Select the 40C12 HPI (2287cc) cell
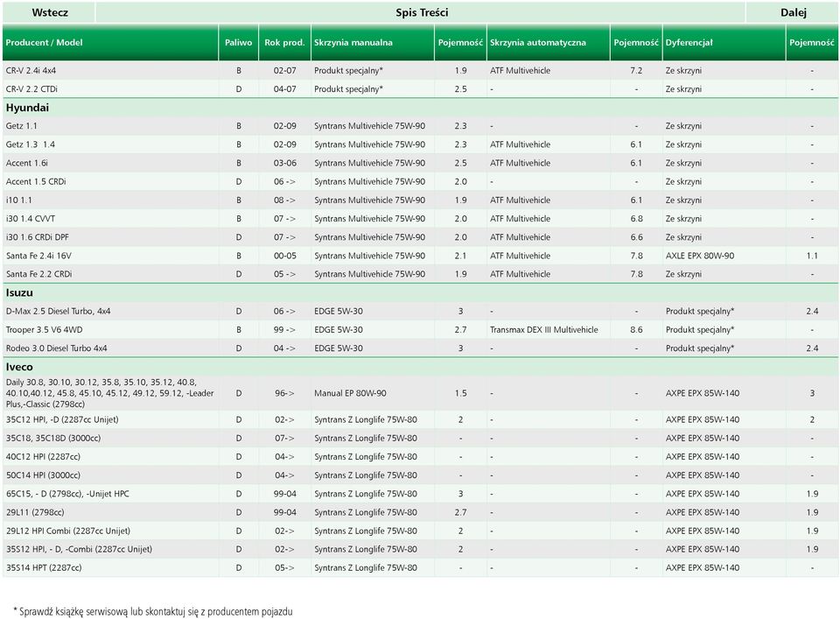Screen dimensions: 840x619 click(110, 457)
